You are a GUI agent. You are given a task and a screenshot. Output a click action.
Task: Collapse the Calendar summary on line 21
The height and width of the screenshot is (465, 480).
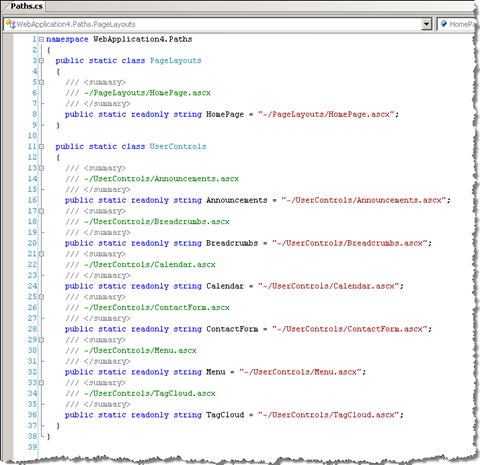coord(41,254)
